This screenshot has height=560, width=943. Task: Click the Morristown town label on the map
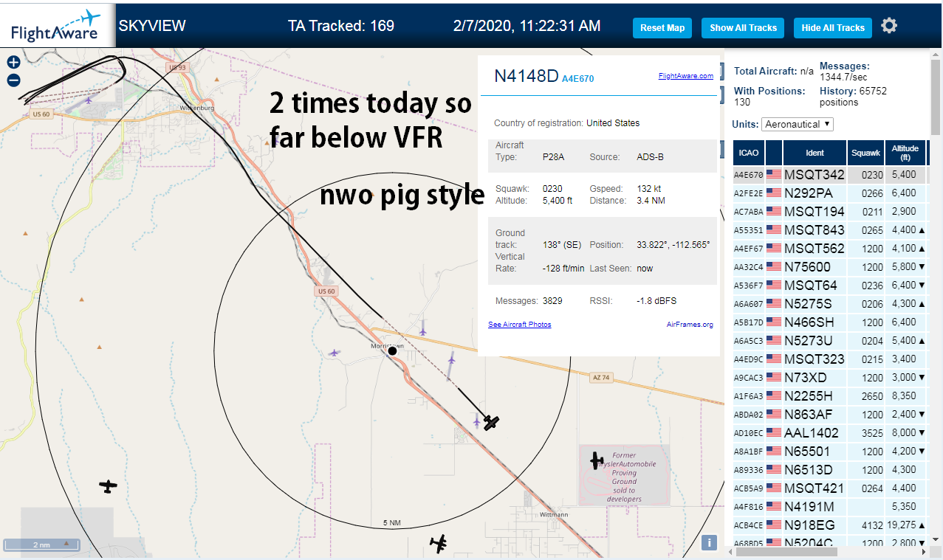click(387, 345)
